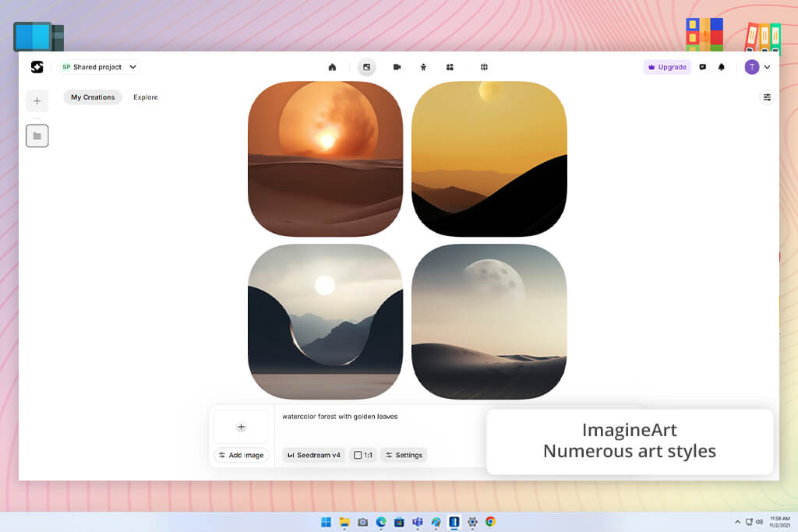798x532 pixels.
Task: Switch to My Creations tab
Action: [x=93, y=97]
